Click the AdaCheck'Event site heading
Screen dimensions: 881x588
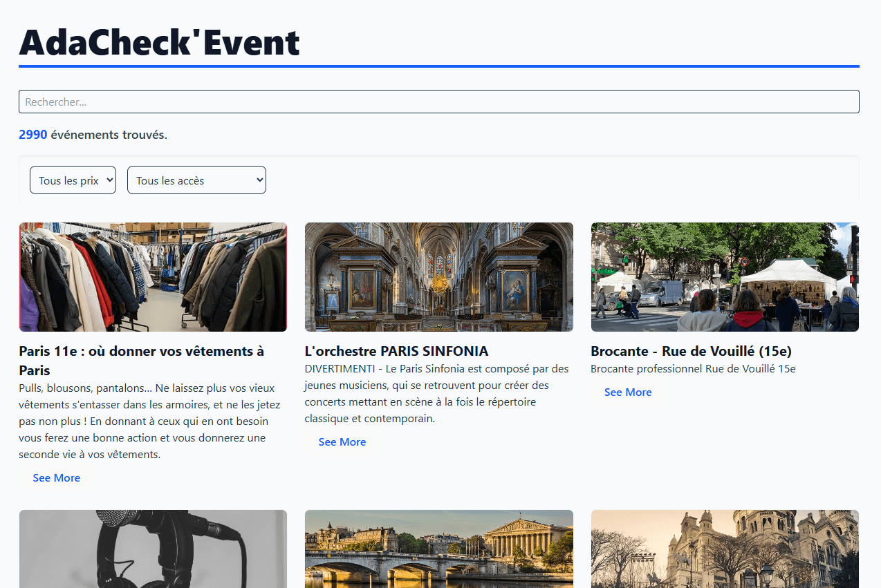[160, 43]
